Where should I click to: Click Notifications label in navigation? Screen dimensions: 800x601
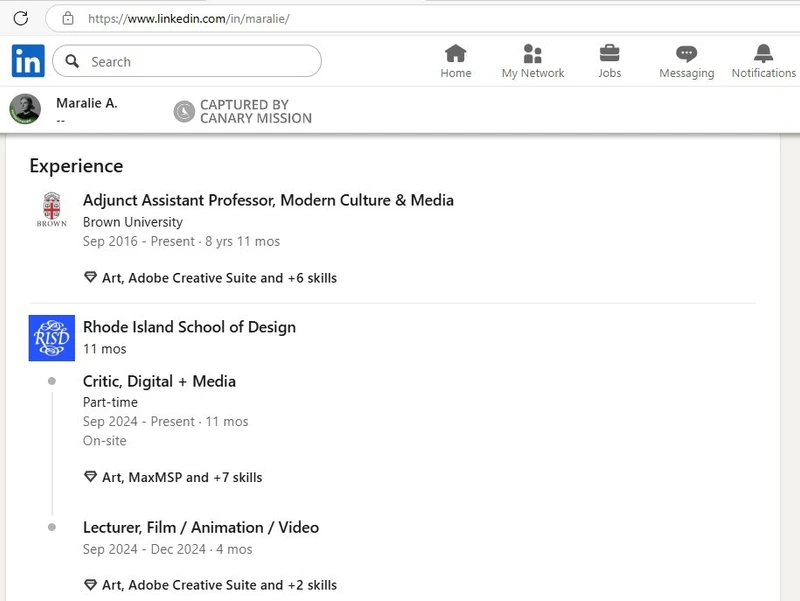click(x=763, y=73)
